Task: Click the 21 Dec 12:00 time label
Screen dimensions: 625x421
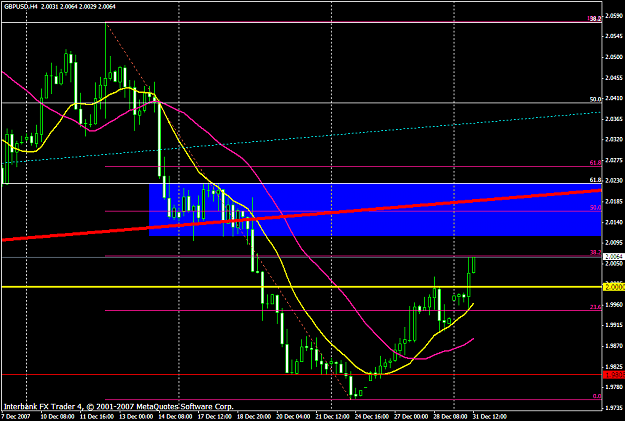Action: (x=332, y=417)
